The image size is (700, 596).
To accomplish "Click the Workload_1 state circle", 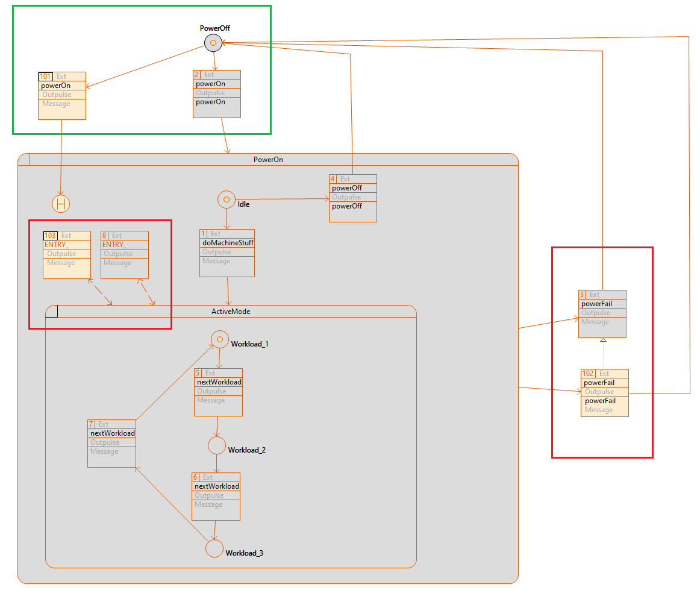I will coord(219,339).
